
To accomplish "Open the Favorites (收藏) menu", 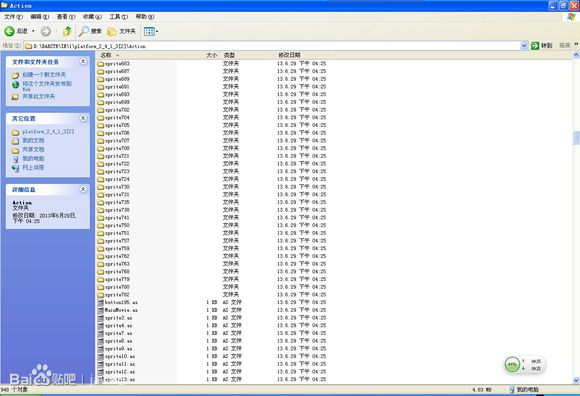I will (92, 17).
